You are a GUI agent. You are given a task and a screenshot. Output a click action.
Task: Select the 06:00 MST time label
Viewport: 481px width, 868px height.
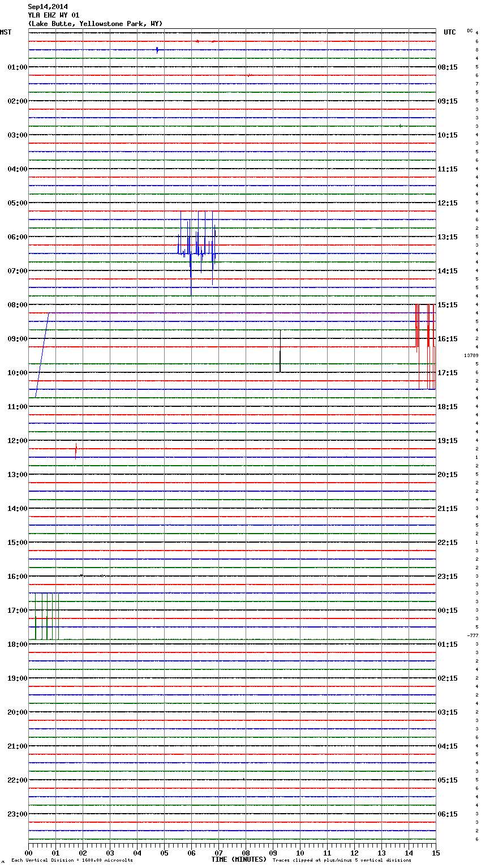pyautogui.click(x=17, y=237)
